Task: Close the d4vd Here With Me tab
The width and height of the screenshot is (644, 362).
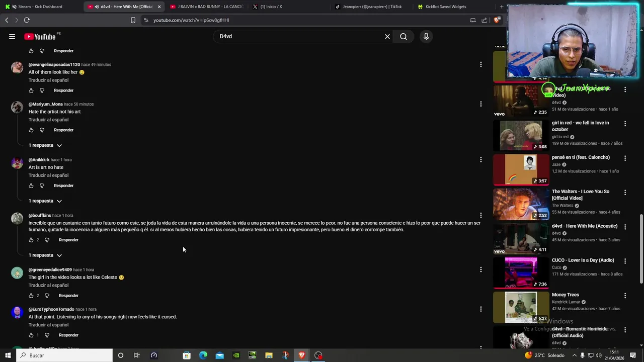Action: point(159,7)
